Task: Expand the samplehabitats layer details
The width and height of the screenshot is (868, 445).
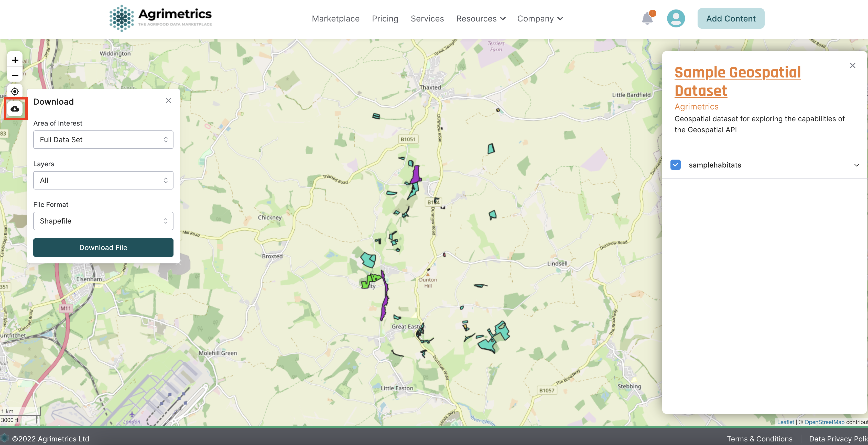Action: coord(856,165)
